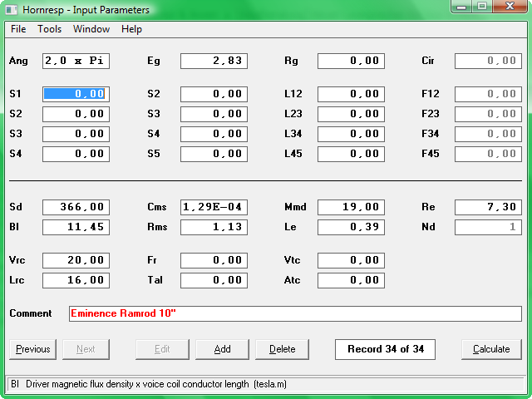Add a new record with the Add button
The image size is (532, 399).
coord(222,349)
